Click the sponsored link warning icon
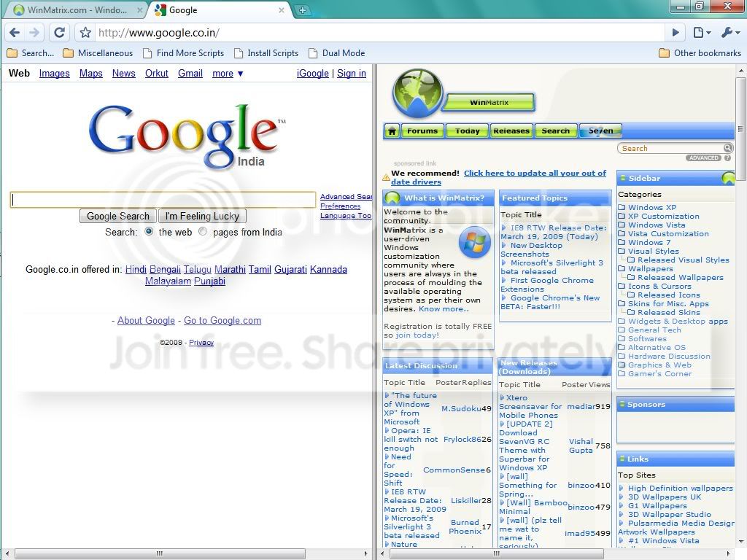The height and width of the screenshot is (560, 747). click(386, 178)
